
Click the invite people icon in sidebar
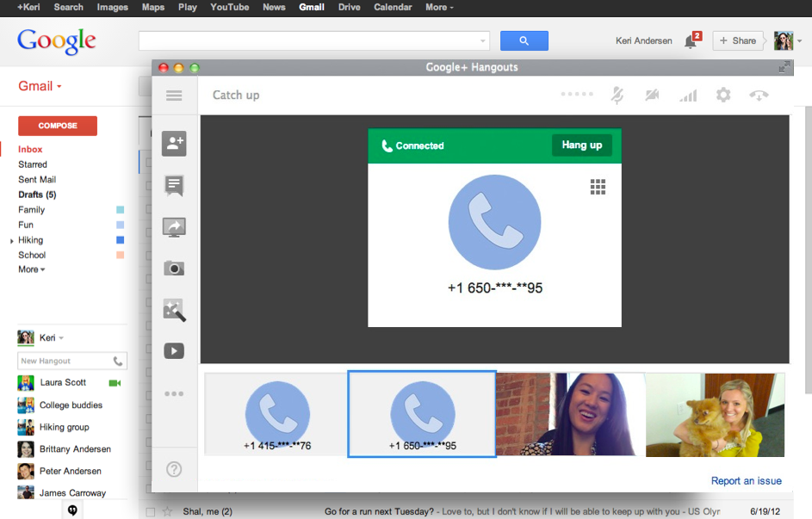[x=174, y=144]
